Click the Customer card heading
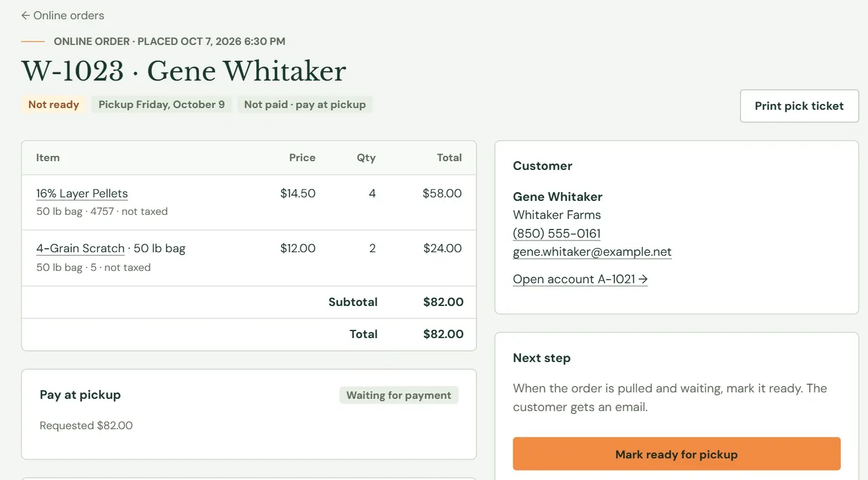868x480 pixels. tap(542, 166)
